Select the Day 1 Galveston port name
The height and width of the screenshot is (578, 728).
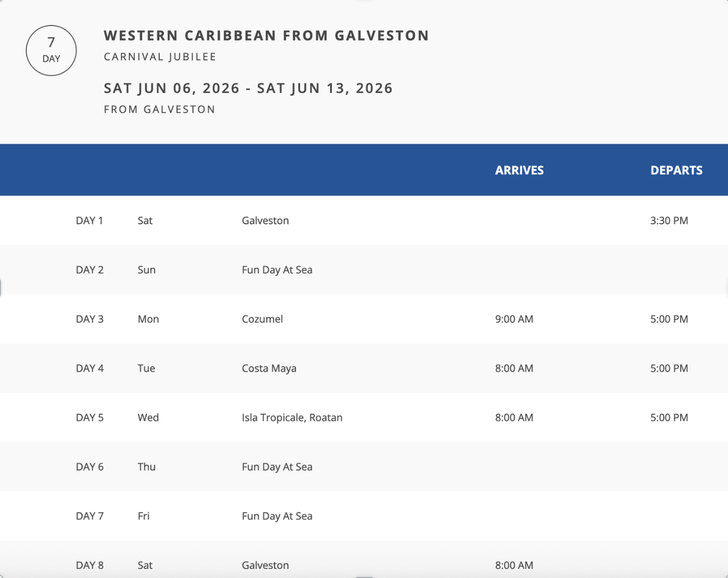pyautogui.click(x=265, y=220)
